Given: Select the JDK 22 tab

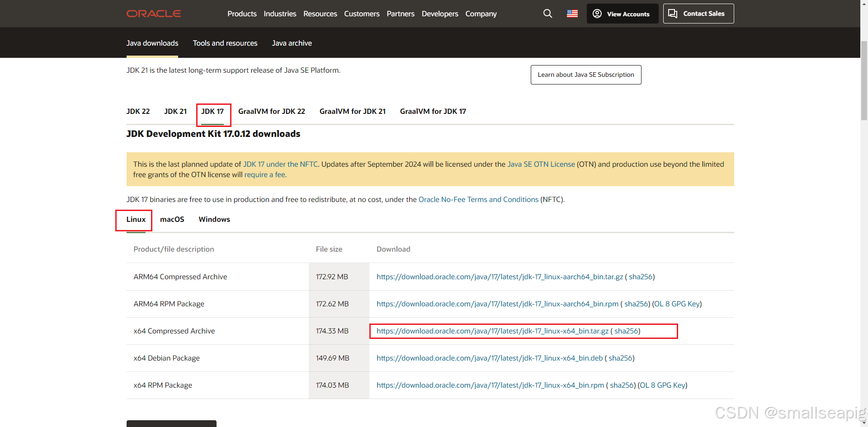Looking at the screenshot, I should pyautogui.click(x=138, y=111).
